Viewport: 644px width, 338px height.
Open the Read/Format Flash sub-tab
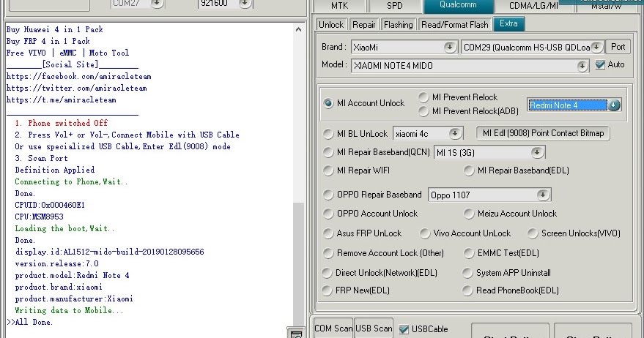coord(455,25)
